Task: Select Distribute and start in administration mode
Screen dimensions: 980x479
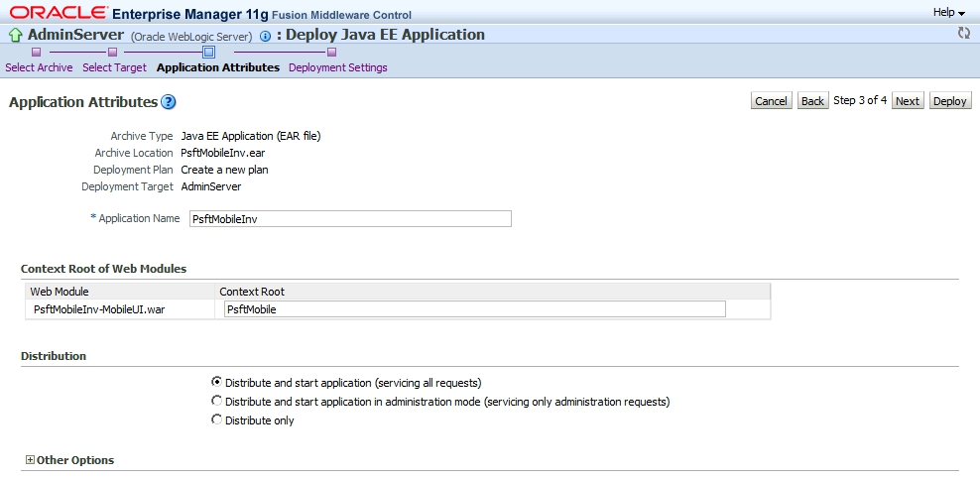Action: (x=217, y=401)
